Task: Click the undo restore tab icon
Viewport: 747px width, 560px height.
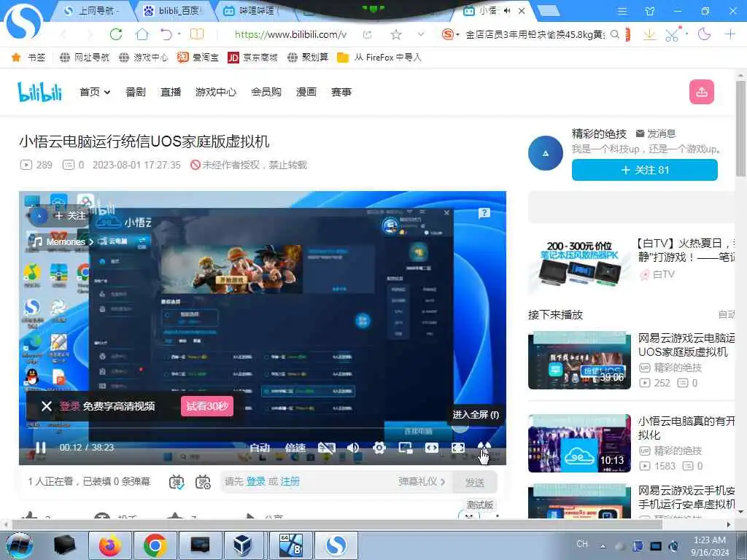Action: [166, 34]
